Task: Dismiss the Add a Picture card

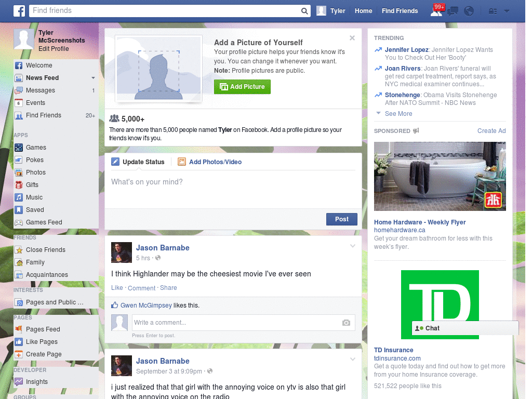Action: pyautogui.click(x=352, y=38)
